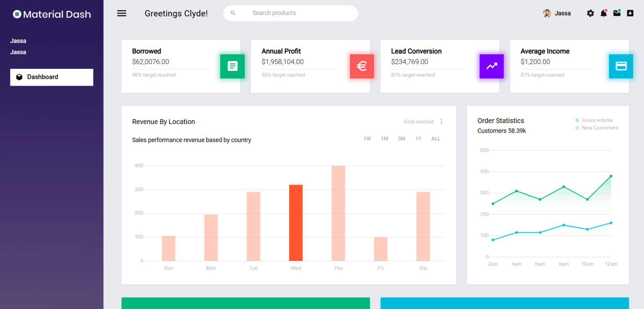Click the download icon in the header
The width and height of the screenshot is (644, 309).
(630, 13)
